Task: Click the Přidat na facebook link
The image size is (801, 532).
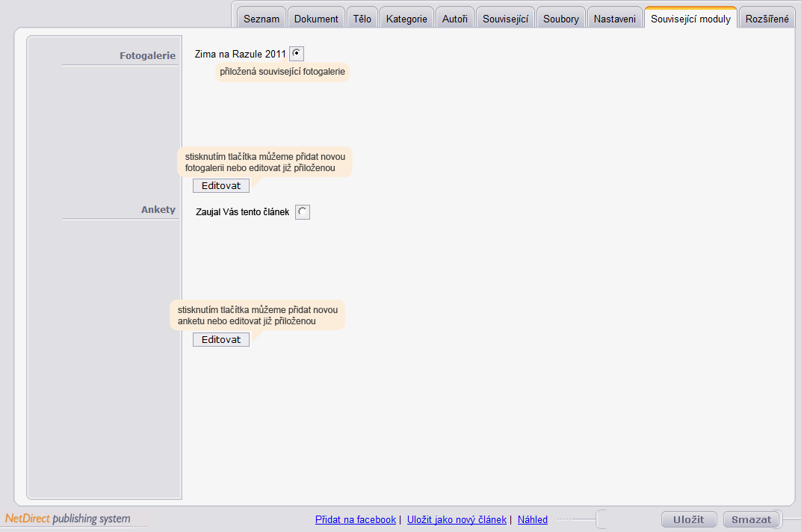Action: 356,519
